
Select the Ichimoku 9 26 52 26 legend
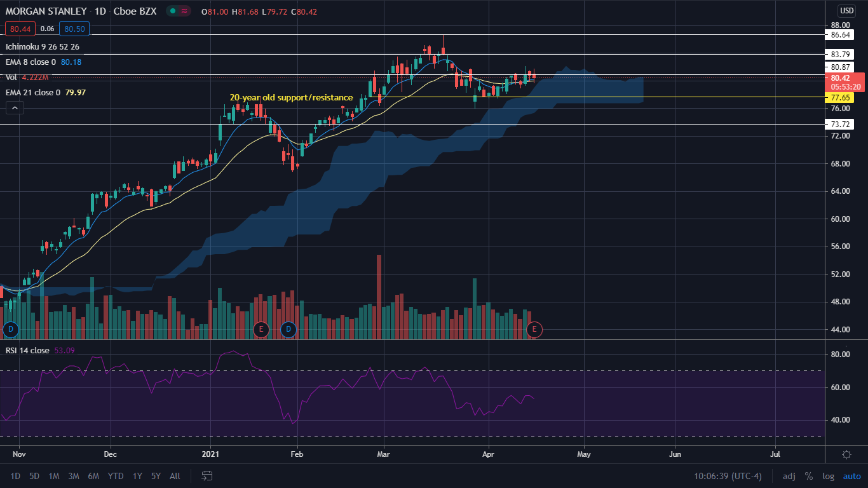pyautogui.click(x=43, y=47)
